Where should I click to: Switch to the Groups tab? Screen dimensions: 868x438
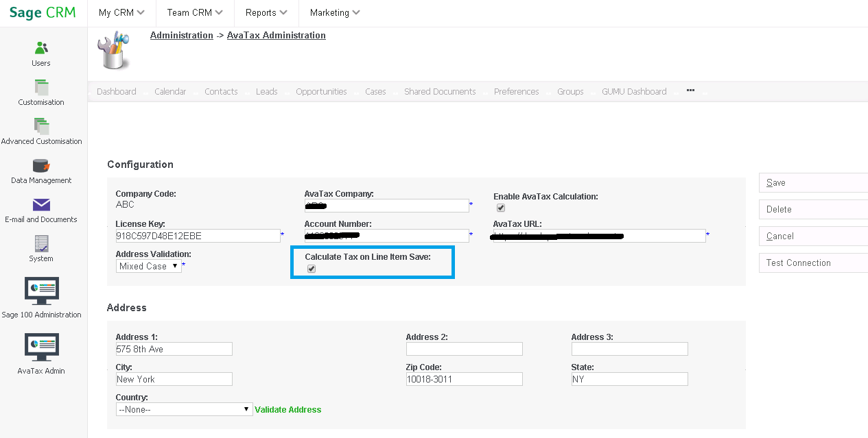[570, 92]
